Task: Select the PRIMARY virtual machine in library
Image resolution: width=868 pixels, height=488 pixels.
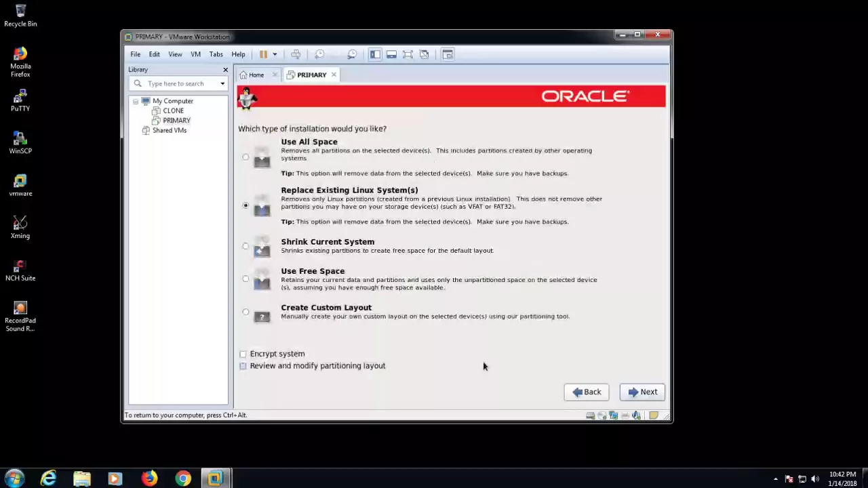Action: [x=176, y=121]
